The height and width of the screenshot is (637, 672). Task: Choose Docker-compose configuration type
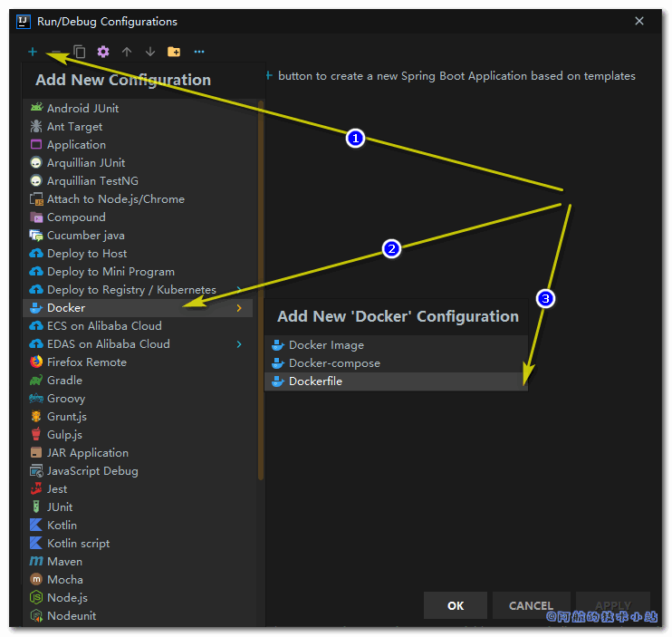click(334, 363)
